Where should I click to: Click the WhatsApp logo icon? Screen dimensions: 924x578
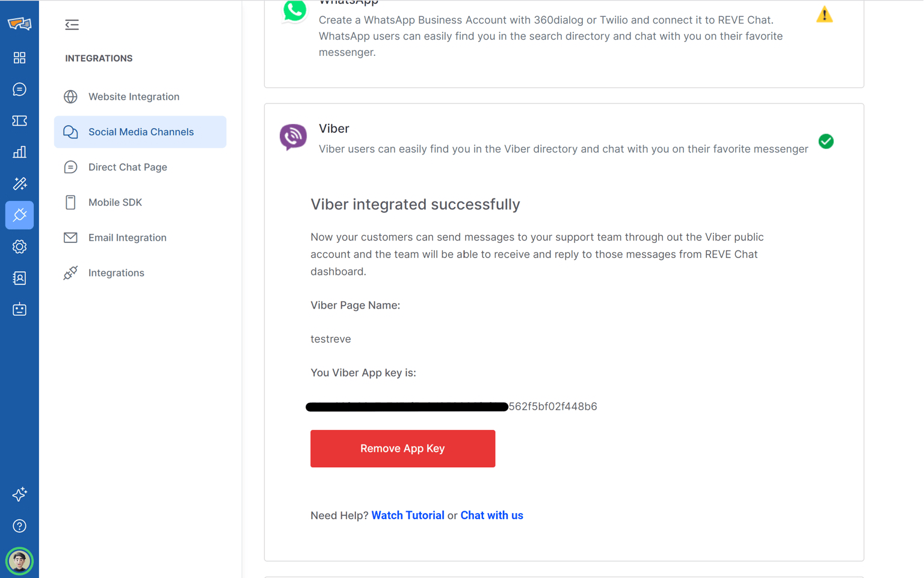[x=294, y=11]
